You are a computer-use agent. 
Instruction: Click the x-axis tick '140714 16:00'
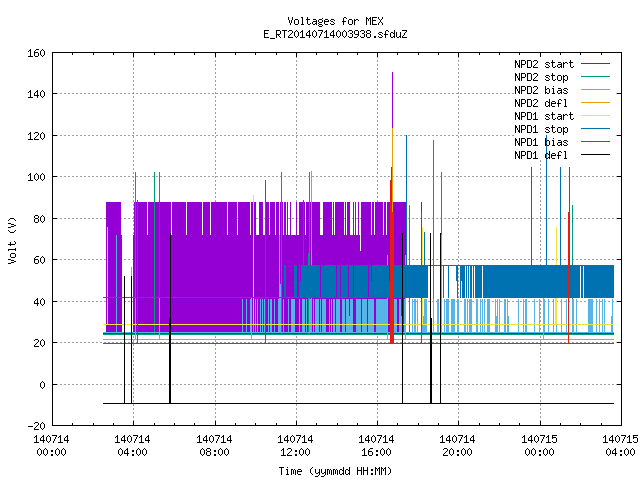[x=377, y=446]
